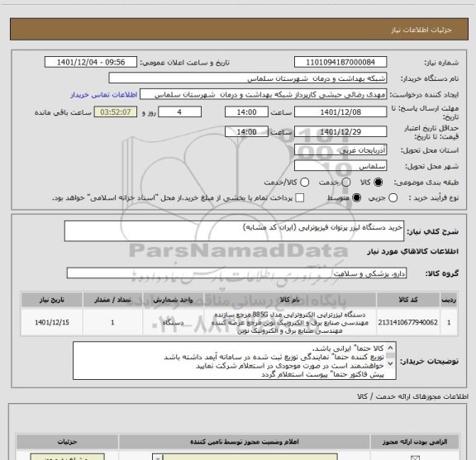
Task: Open اطلاعات تماس خریدار link
Action: [104, 95]
